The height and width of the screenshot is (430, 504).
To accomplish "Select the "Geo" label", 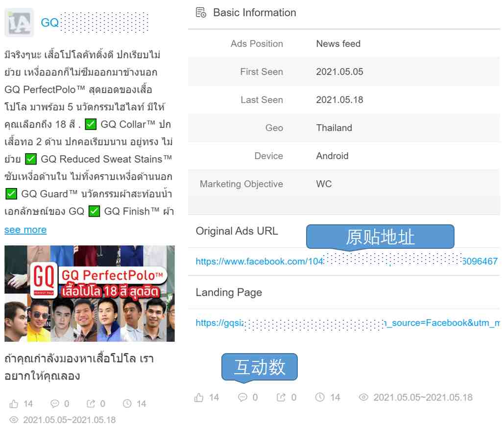I will click(274, 128).
